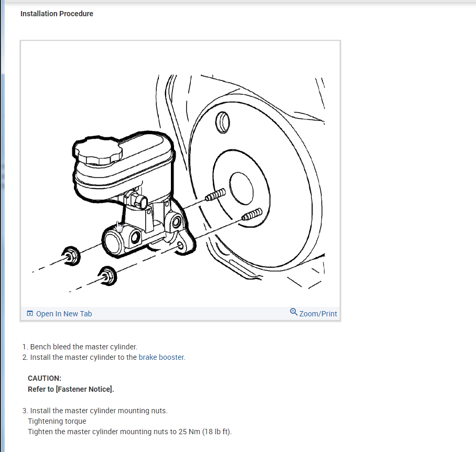Click the lower threaded stud on the booster

pyautogui.click(x=252, y=214)
